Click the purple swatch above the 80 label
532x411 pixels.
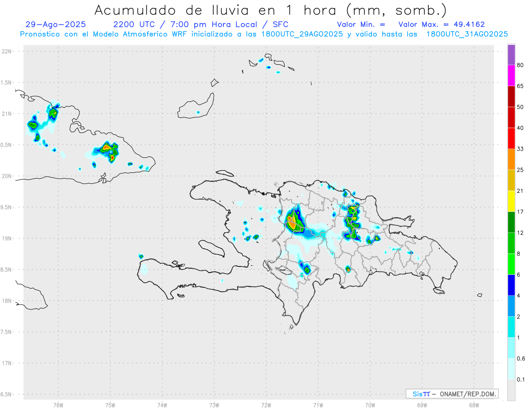(511, 55)
